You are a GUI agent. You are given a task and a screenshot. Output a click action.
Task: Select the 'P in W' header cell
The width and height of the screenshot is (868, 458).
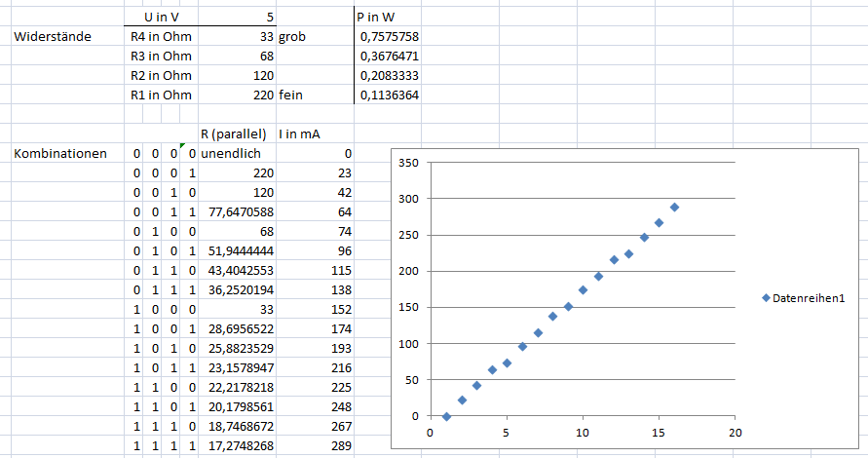tap(388, 18)
